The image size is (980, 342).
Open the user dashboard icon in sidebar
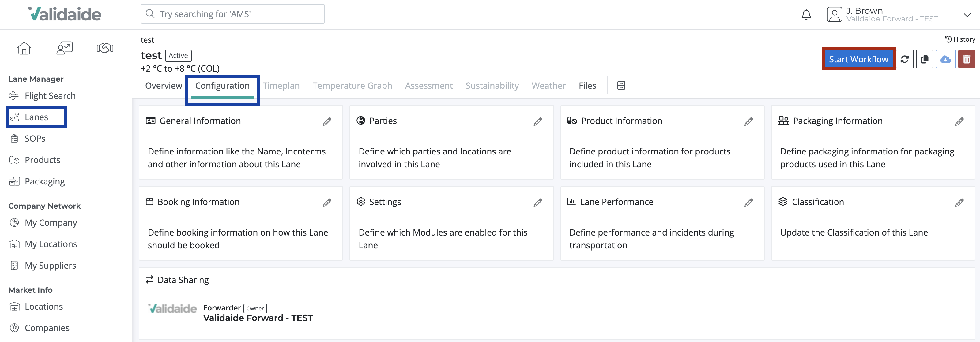65,48
